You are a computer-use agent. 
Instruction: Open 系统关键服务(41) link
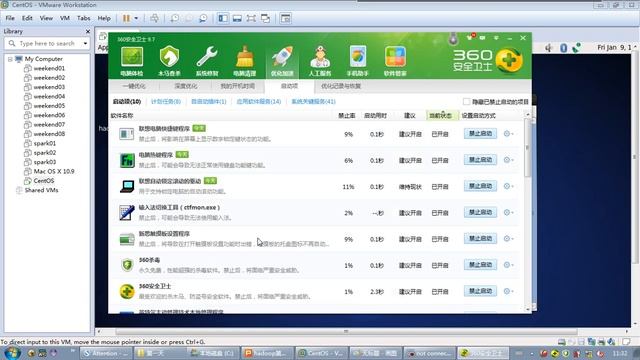(x=313, y=101)
